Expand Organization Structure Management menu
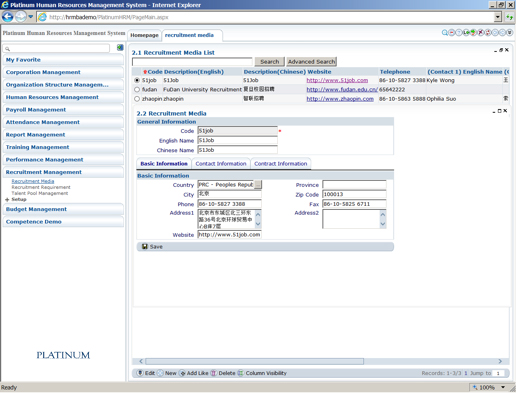The image size is (516, 393). coord(63,85)
